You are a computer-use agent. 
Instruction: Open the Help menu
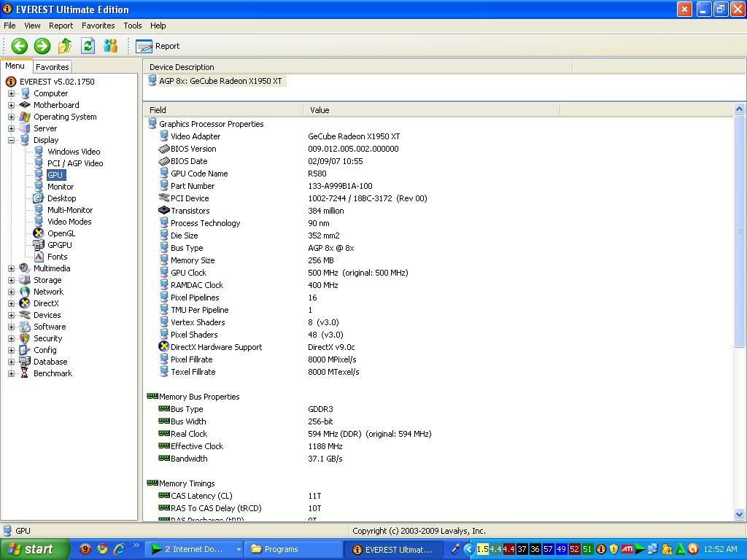(158, 26)
